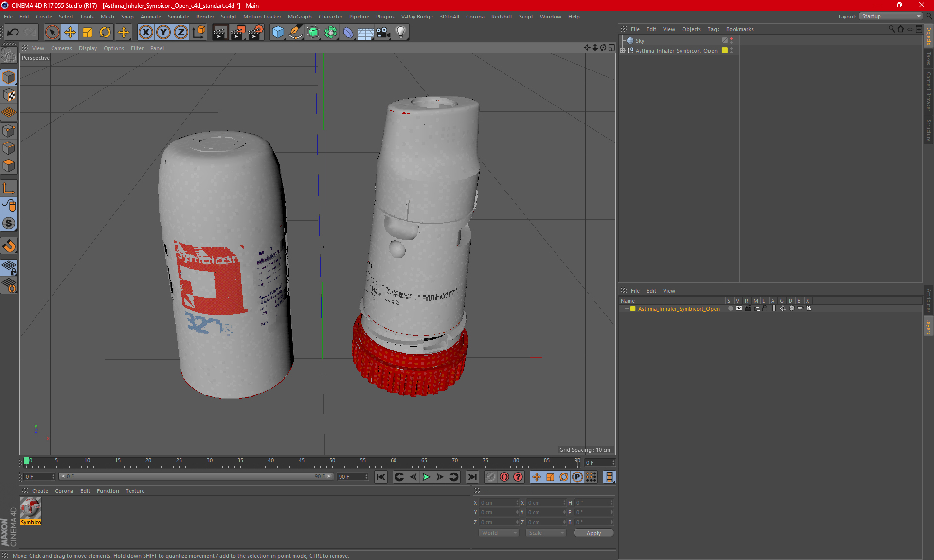The height and width of the screenshot is (560, 934).
Task: Open the Takes side tab
Action: [928, 58]
